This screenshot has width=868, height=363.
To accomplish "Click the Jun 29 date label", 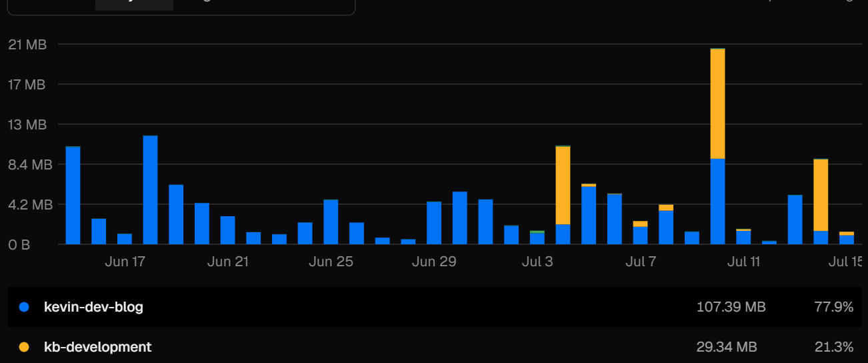I will click(x=434, y=262).
